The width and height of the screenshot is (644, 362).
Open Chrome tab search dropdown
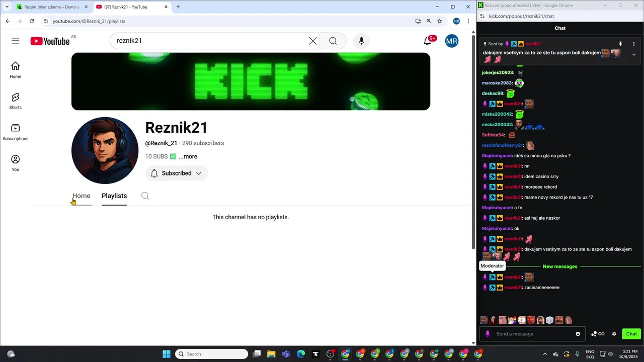tap(7, 7)
